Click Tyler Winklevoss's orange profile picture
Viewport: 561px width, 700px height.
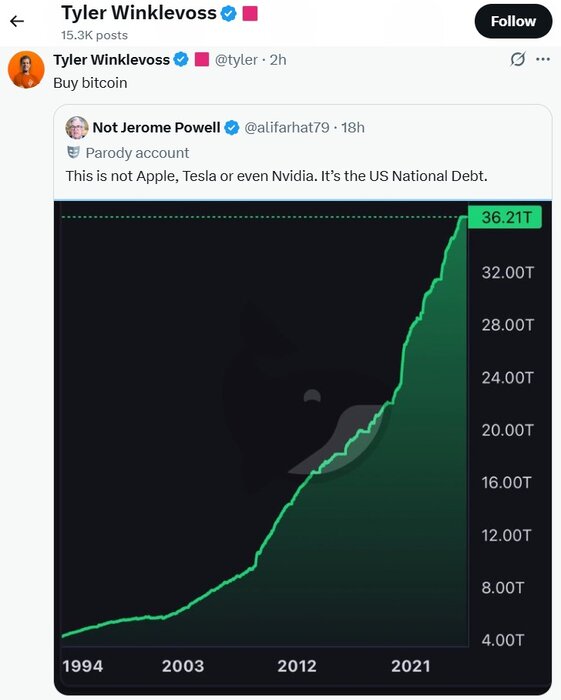26,70
